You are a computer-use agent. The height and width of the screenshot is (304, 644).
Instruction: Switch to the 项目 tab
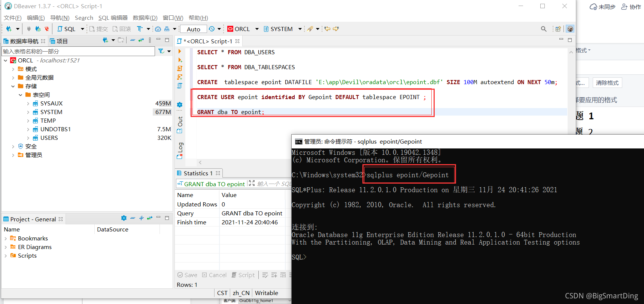coord(59,41)
